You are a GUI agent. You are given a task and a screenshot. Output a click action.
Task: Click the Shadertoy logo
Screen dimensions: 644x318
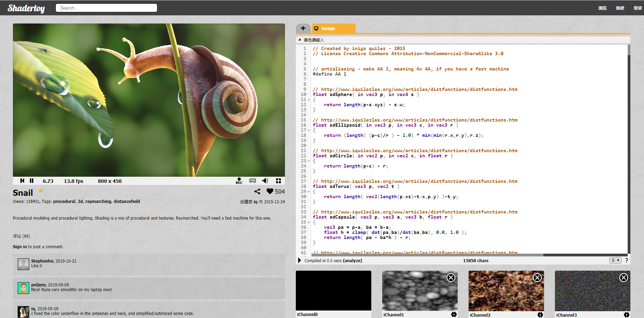point(26,8)
